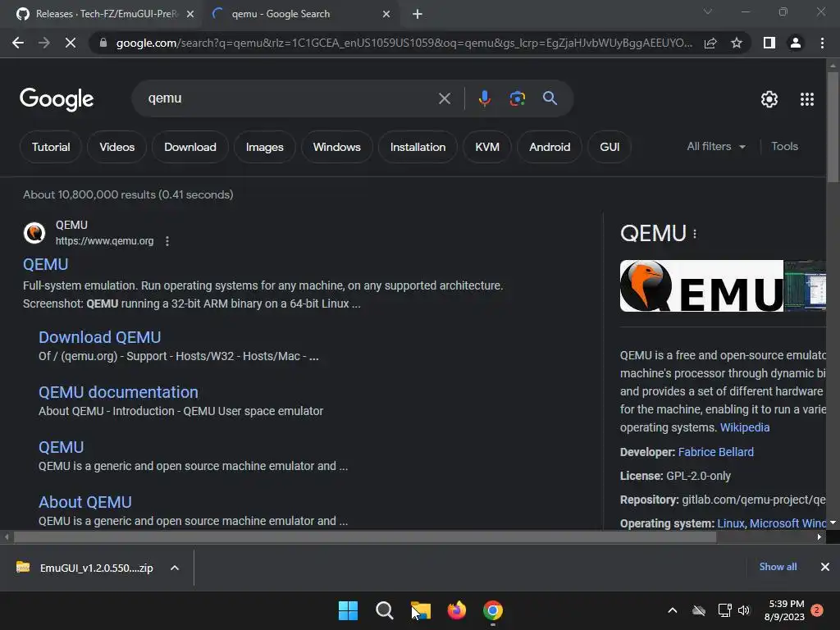Open the main QEMU result link
This screenshot has width=840, height=630.
(x=46, y=264)
